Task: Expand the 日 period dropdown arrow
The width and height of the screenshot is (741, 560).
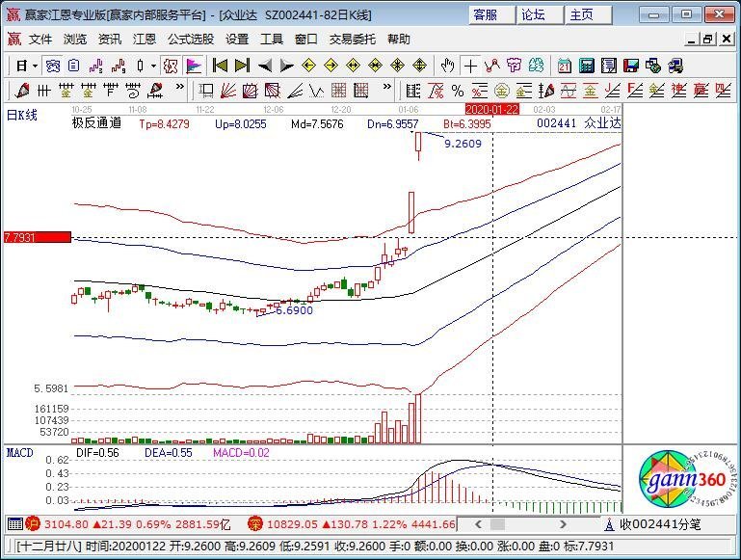Action: pos(35,66)
